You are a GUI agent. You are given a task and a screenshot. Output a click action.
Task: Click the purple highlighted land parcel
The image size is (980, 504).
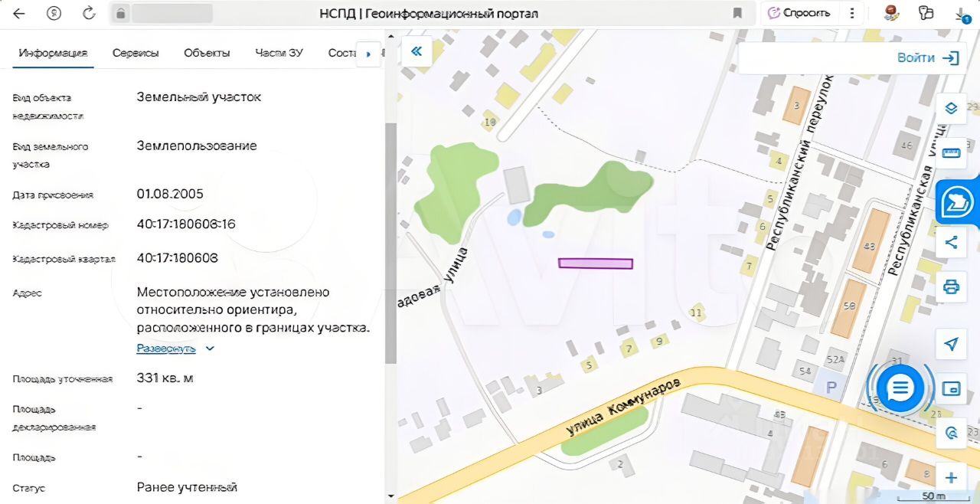[595, 263]
